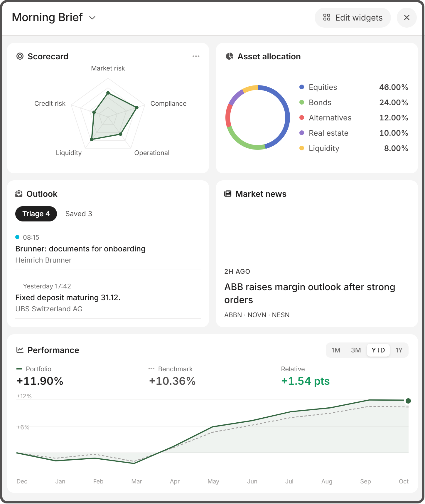Click the end-point marker on the performance chart
425x504 pixels.
[x=408, y=401]
